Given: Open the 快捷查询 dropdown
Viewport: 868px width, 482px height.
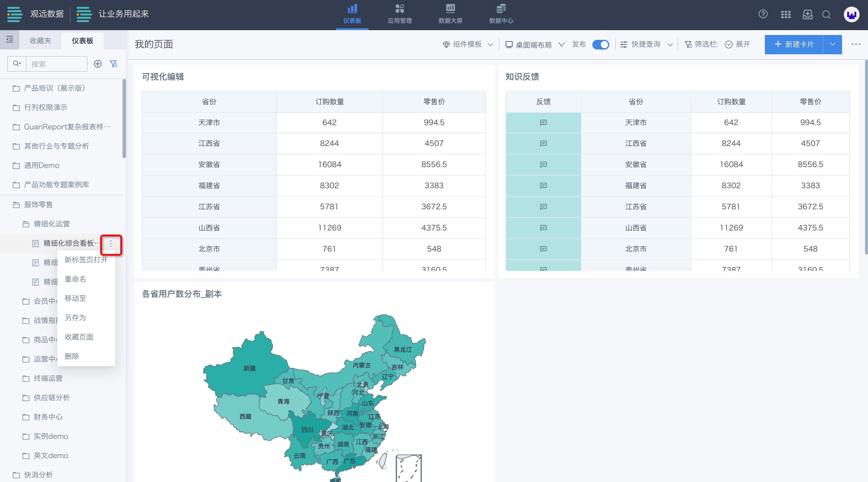Looking at the screenshot, I should click(647, 45).
